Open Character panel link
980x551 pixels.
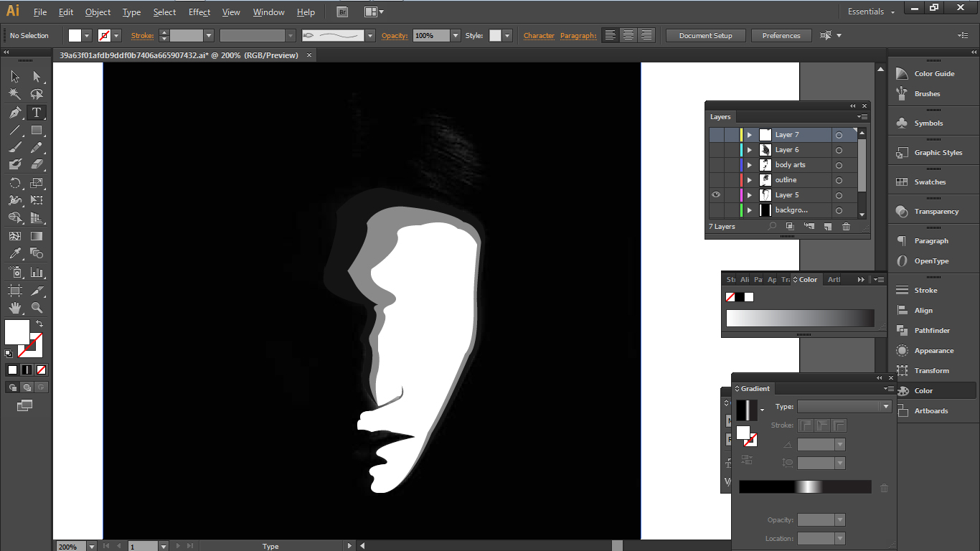point(539,36)
